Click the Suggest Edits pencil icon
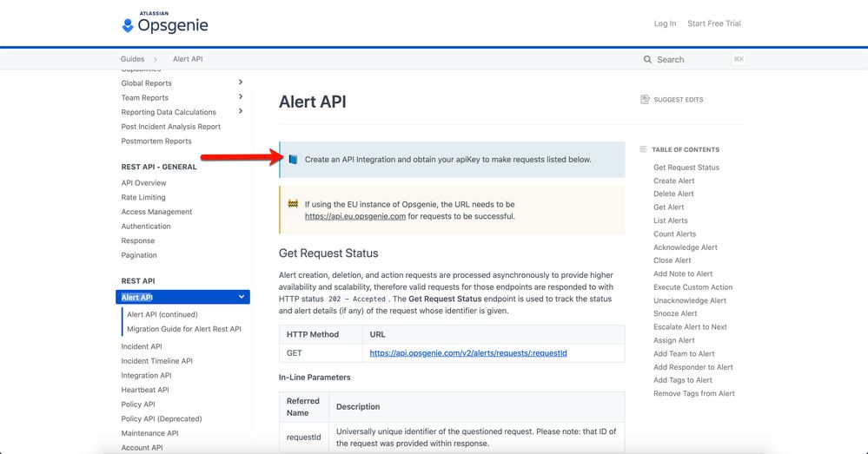The height and width of the screenshot is (454, 868). (645, 100)
